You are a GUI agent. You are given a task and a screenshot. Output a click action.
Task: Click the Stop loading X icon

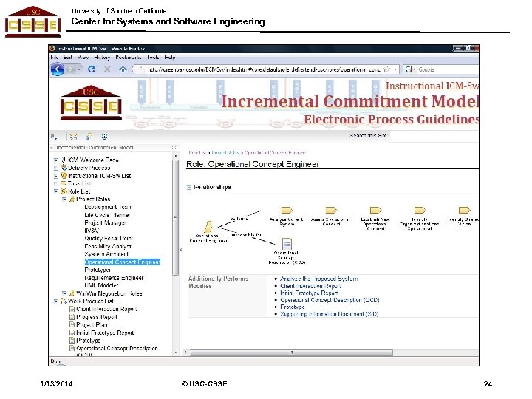point(107,69)
